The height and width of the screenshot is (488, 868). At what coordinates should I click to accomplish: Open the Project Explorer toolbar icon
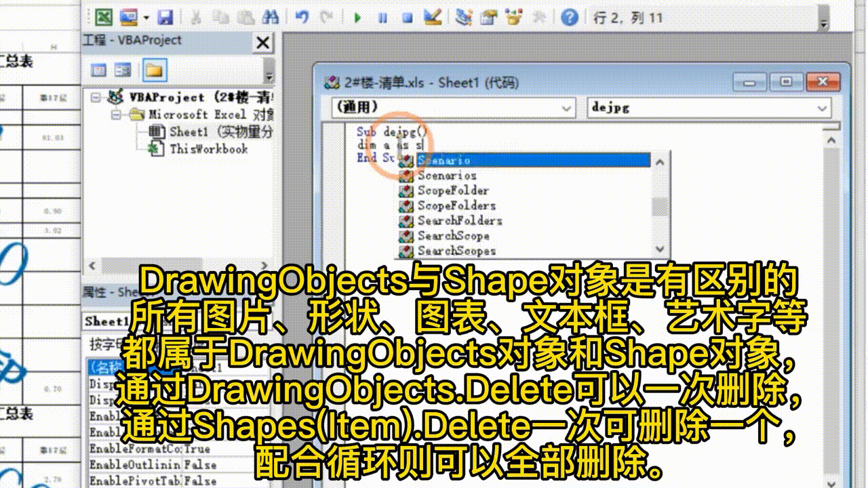(x=464, y=17)
